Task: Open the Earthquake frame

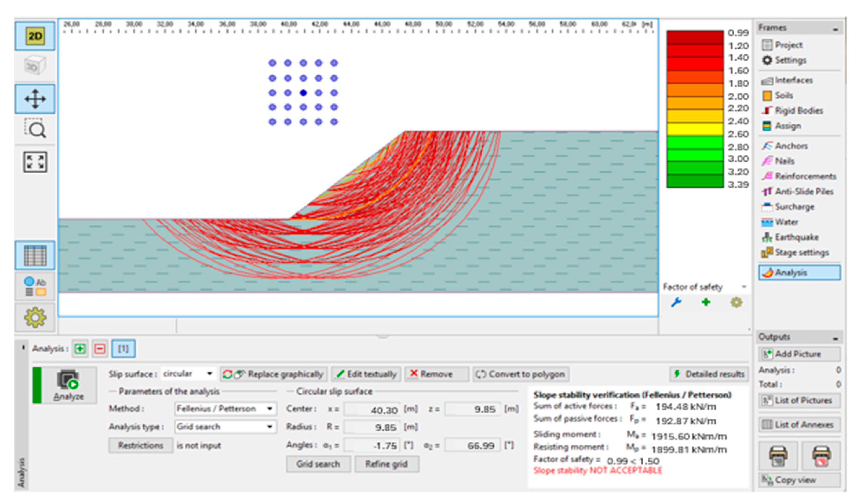Action: (x=799, y=237)
